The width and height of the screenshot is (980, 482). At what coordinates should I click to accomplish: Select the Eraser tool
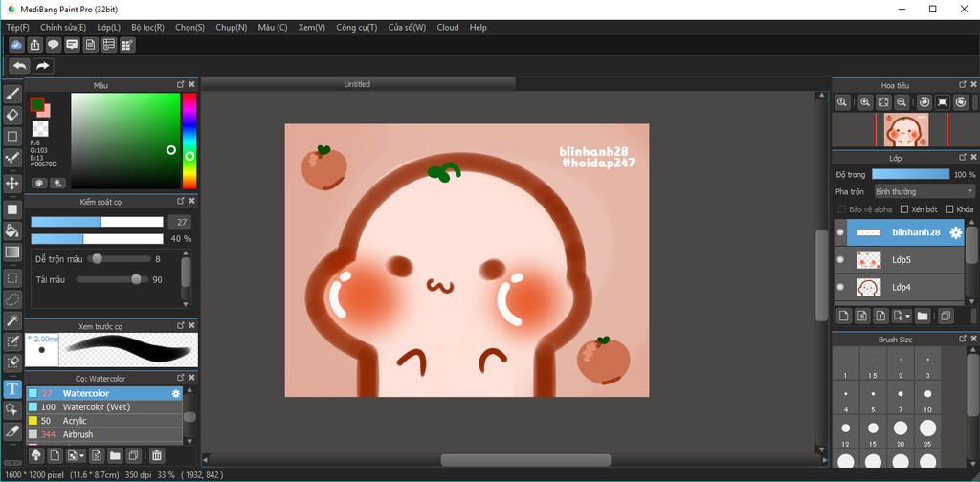pyautogui.click(x=12, y=115)
